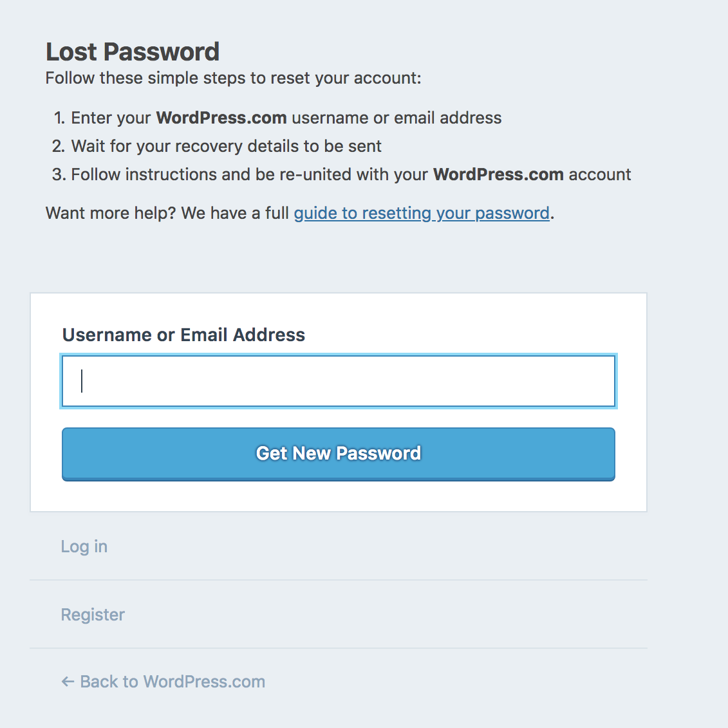The height and width of the screenshot is (728, 728).
Task: Click the left-pointing arrow before Back to WordPress.com
Action: click(67, 681)
